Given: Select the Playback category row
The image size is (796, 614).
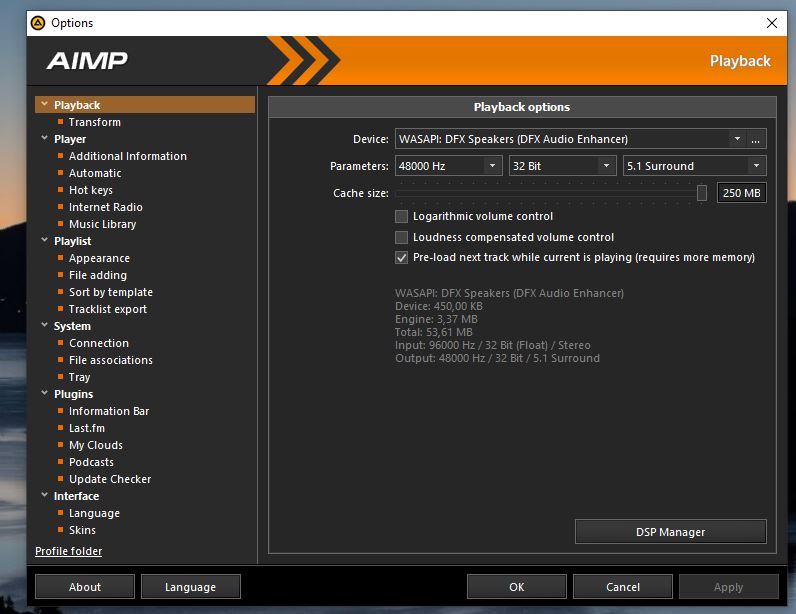Looking at the screenshot, I should [145, 105].
